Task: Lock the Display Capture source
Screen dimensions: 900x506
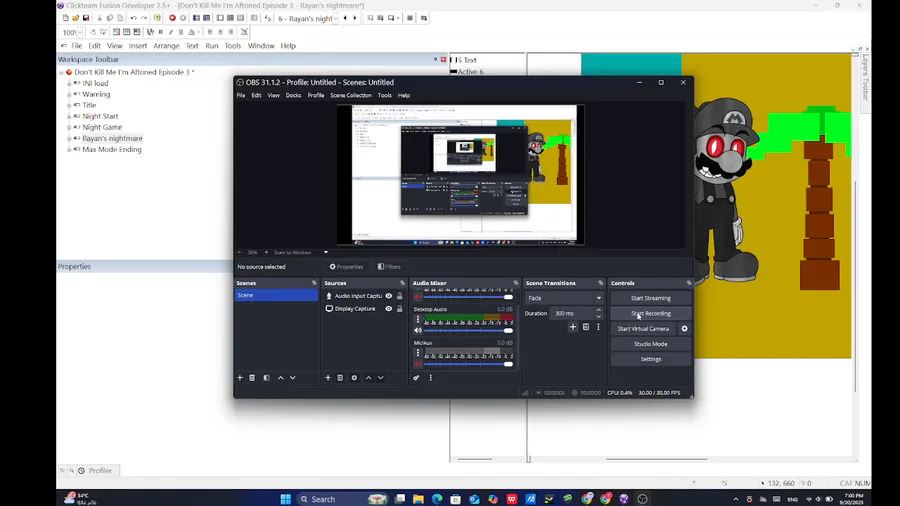Action: coord(399,309)
